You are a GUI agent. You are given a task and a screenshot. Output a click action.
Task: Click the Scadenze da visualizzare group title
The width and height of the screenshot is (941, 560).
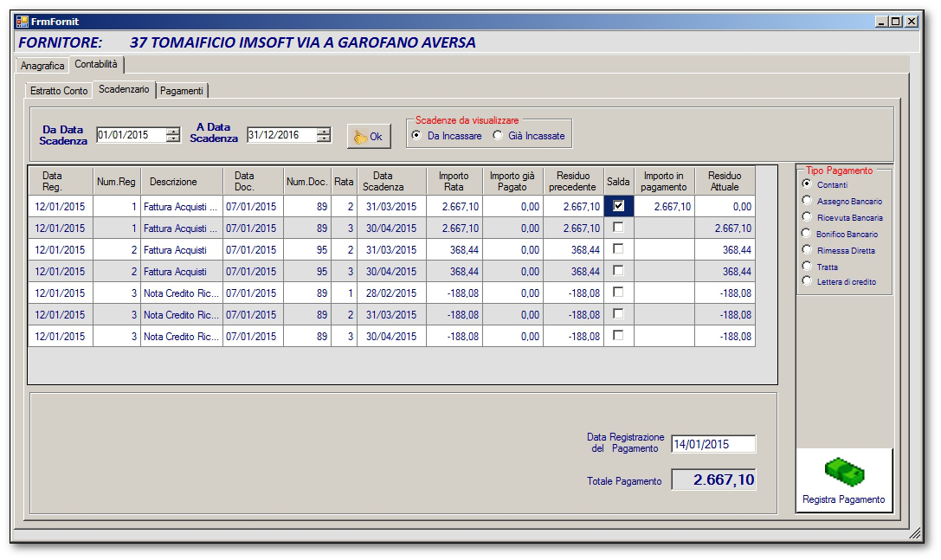(x=467, y=120)
